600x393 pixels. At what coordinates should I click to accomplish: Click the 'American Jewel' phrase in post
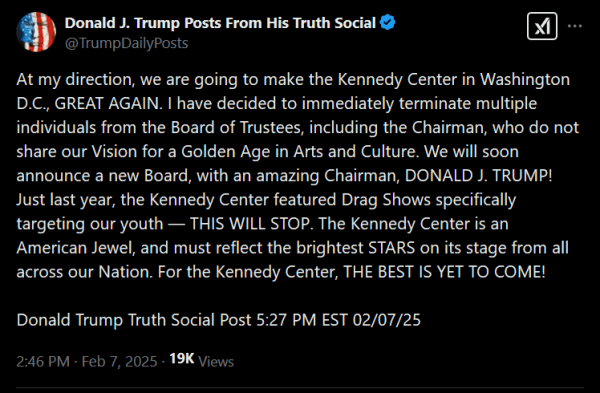pyautogui.click(x=75, y=248)
